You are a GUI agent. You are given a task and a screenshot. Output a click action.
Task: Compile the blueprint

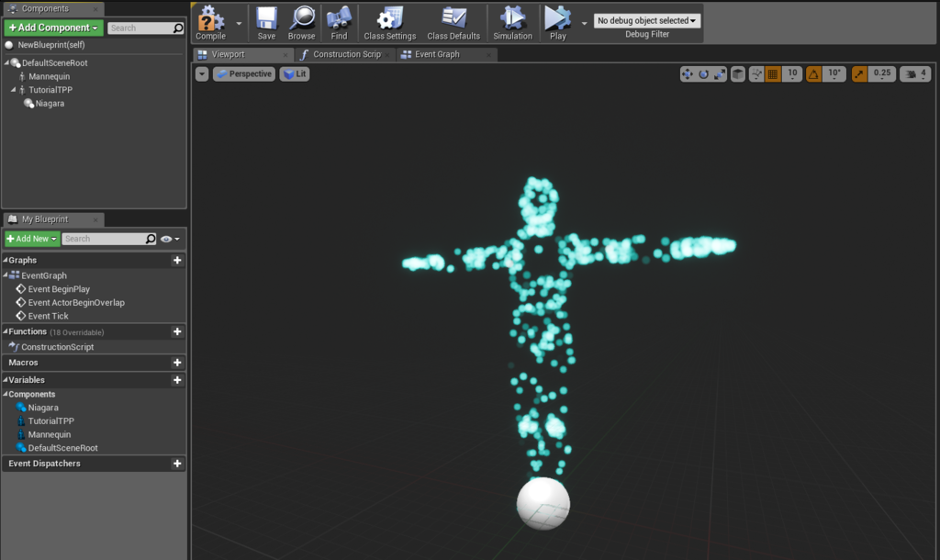click(x=210, y=23)
